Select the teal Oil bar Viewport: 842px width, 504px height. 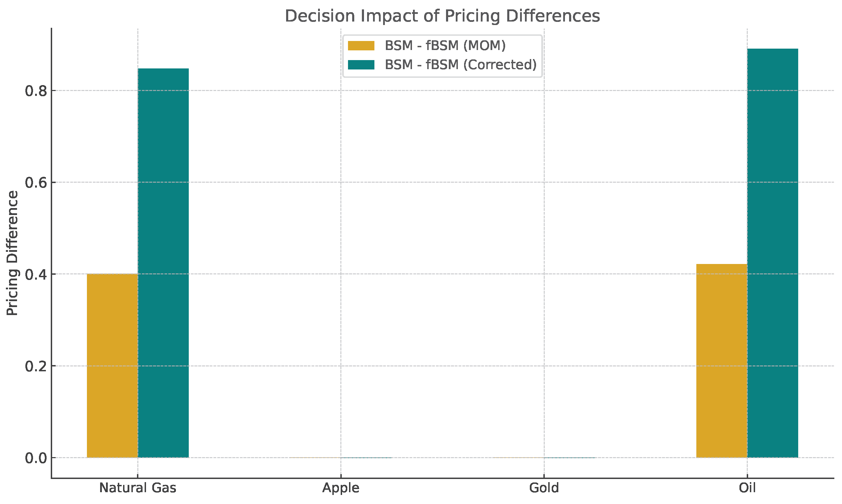click(x=772, y=253)
